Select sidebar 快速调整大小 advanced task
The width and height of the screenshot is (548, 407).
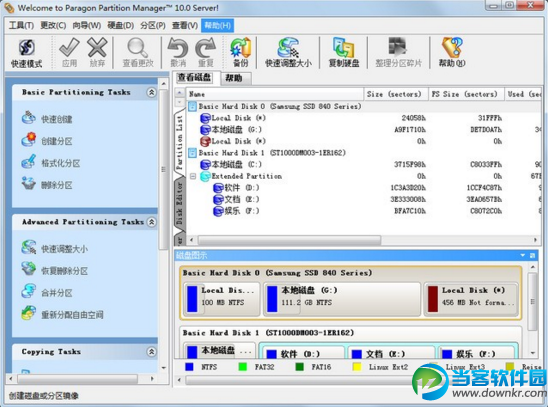[x=55, y=248]
